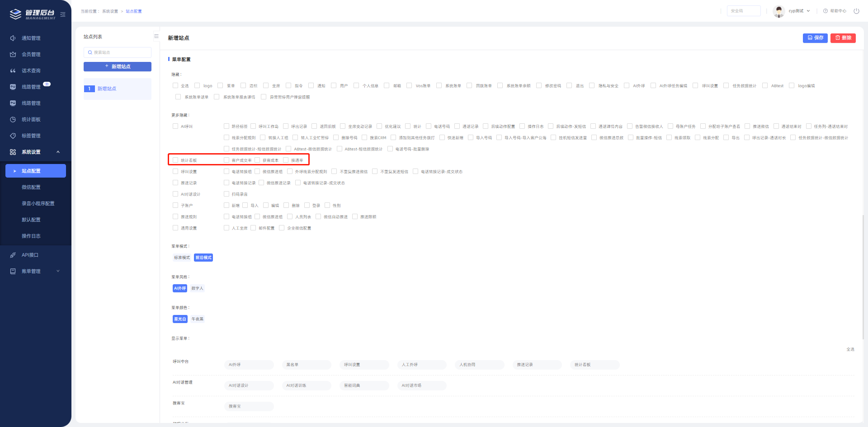Check the 子账户 group checkbox
868x427 pixels.
click(x=175, y=205)
